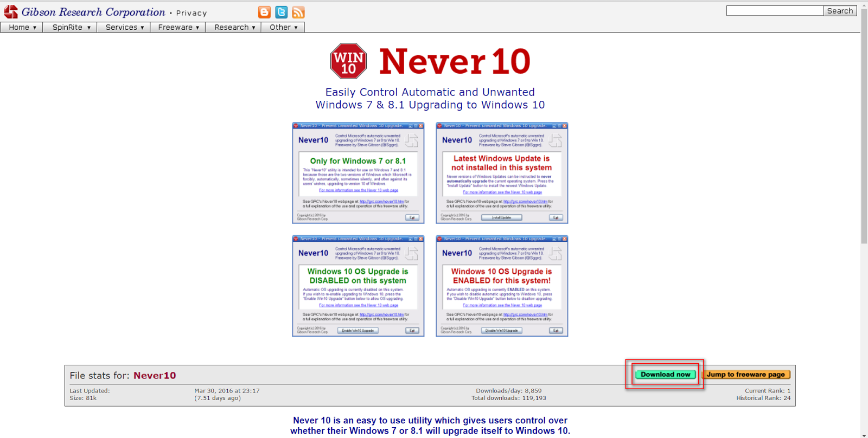Click the Search button
Image resolution: width=868 pixels, height=438 pixels.
click(840, 11)
